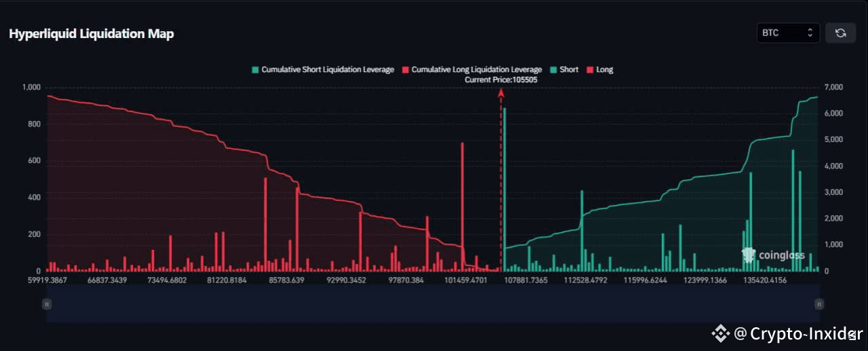Toggle the Long series legend item
The height and width of the screenshot is (351, 868).
(x=599, y=69)
